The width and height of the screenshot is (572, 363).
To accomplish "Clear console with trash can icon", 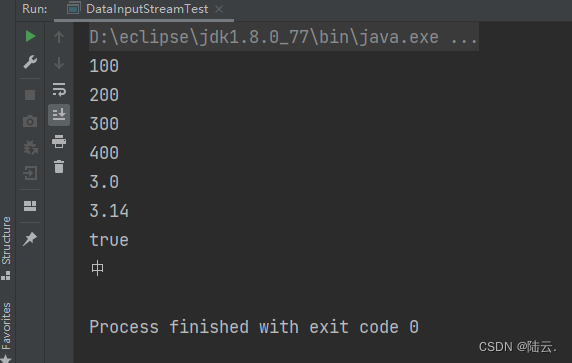I will tap(59, 167).
